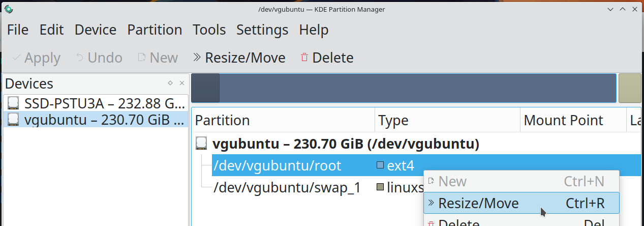
Task: Select the large root partition graph bar
Action: coord(417,88)
